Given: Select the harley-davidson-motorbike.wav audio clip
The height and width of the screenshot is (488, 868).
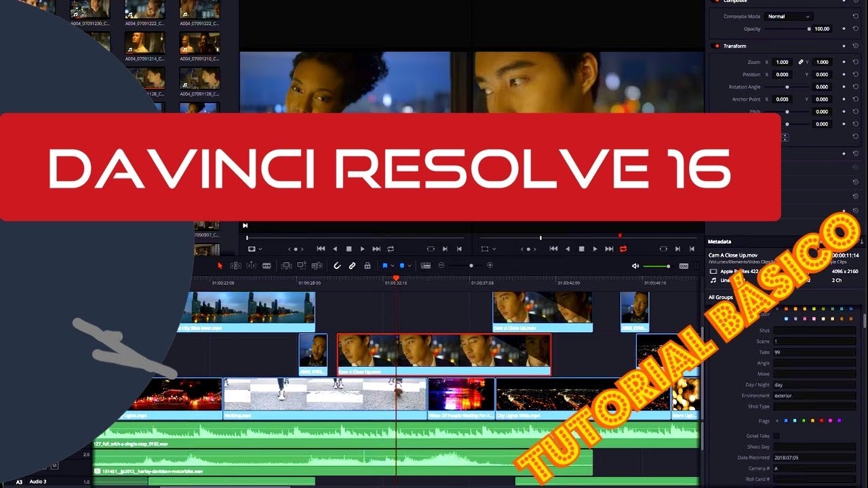Looking at the screenshot, I should pyautogui.click(x=342, y=462).
